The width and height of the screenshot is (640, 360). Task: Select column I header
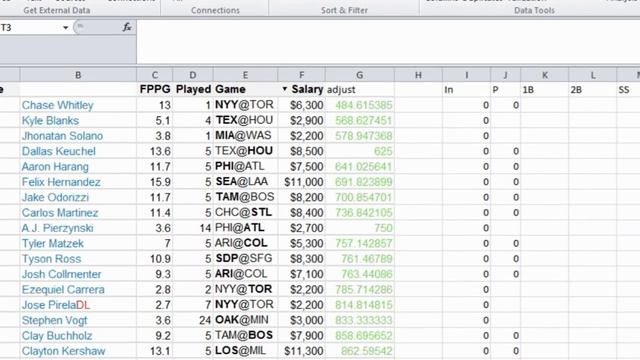[x=467, y=75]
